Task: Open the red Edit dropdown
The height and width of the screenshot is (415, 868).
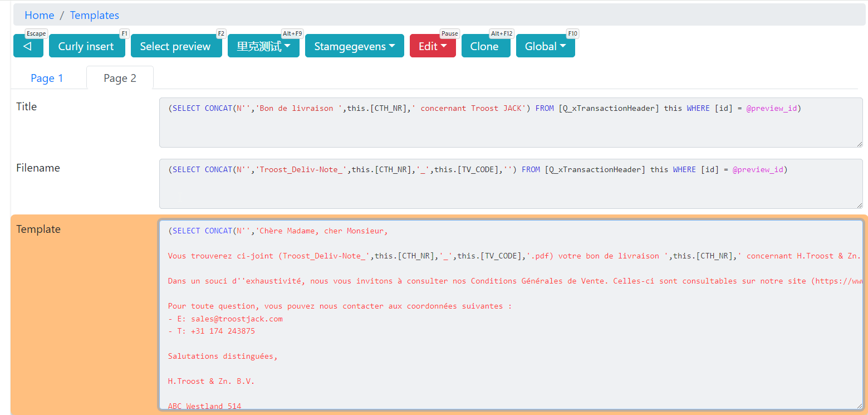Action: [433, 46]
